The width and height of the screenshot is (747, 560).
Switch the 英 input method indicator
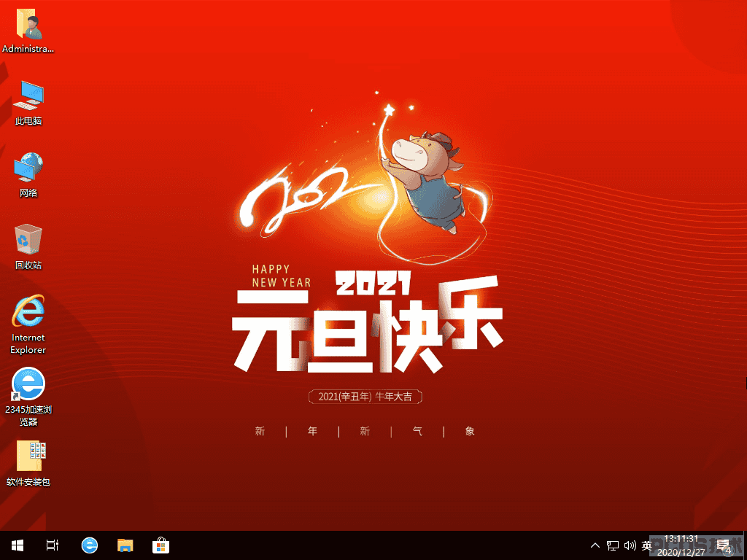click(646, 545)
